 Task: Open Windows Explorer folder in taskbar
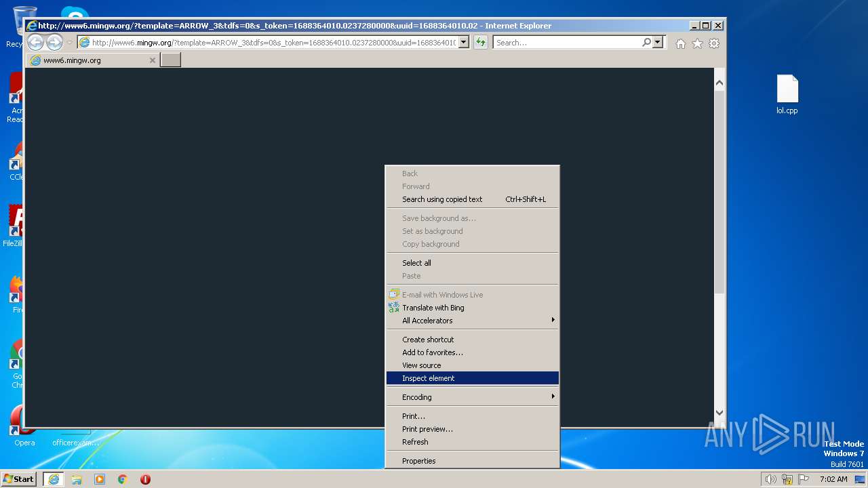(77, 479)
